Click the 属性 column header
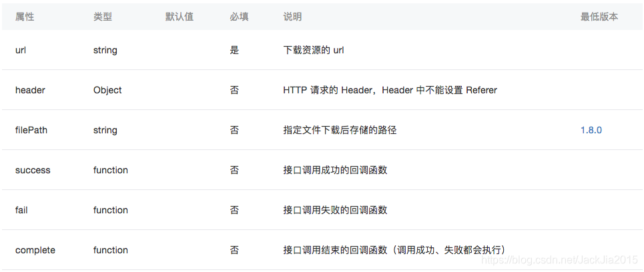644x272 pixels. click(25, 17)
